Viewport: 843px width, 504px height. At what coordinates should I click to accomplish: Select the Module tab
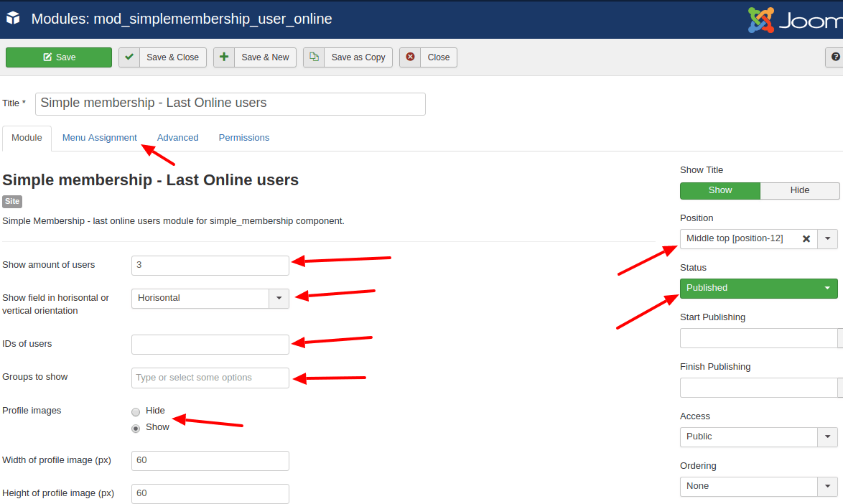[x=27, y=138]
